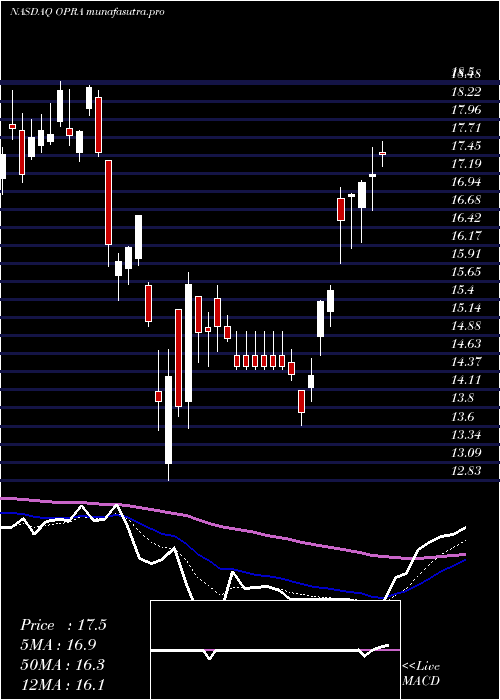The height and width of the screenshot is (700, 500).
Task: Click the 17.19 price axis label
Action: (x=467, y=164)
